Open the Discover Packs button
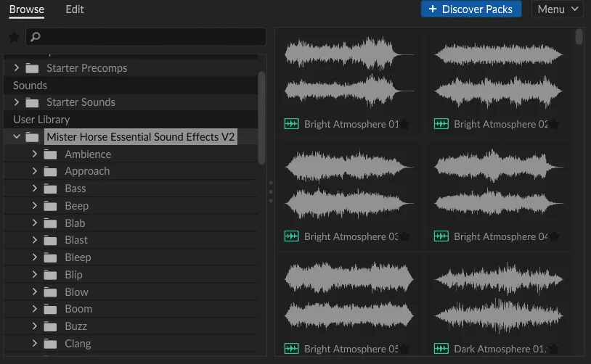 tap(470, 9)
